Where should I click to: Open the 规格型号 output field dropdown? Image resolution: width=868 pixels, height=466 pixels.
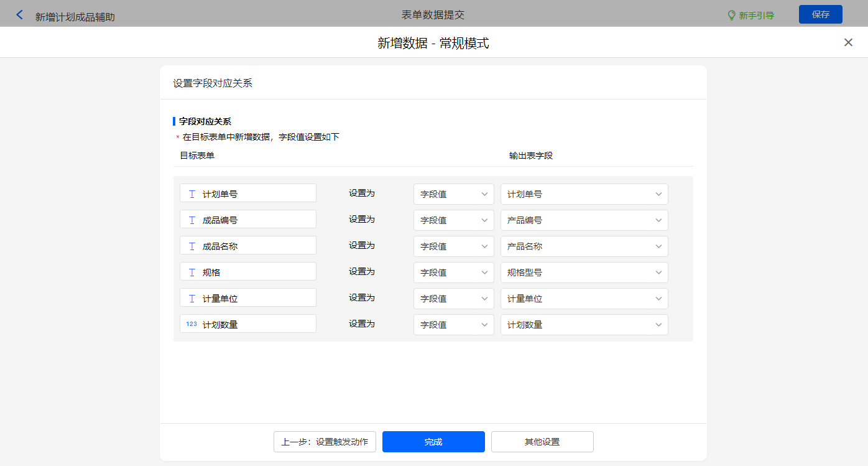(584, 273)
